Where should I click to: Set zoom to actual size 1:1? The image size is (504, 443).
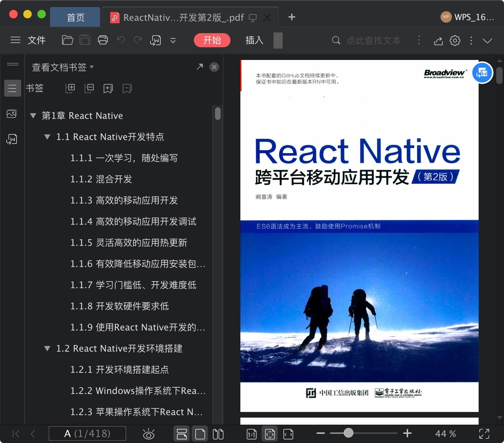coord(252,434)
